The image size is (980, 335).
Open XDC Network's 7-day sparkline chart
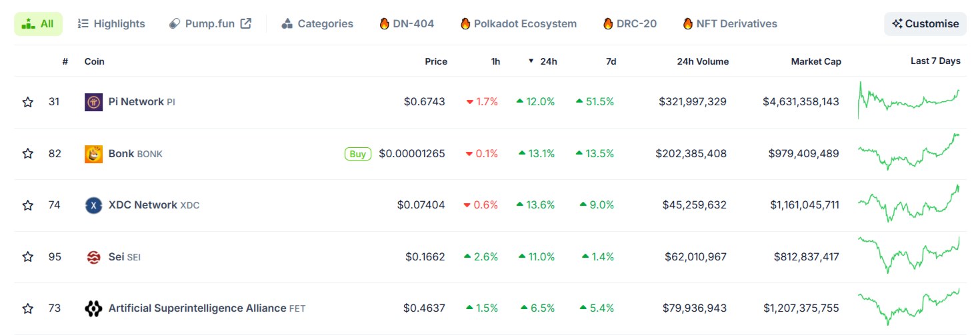click(x=909, y=204)
